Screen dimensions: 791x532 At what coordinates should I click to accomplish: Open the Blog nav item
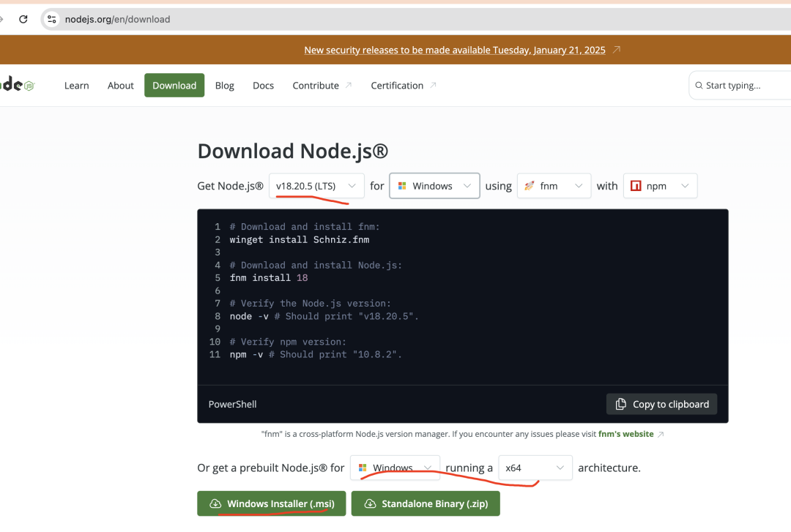coord(225,85)
